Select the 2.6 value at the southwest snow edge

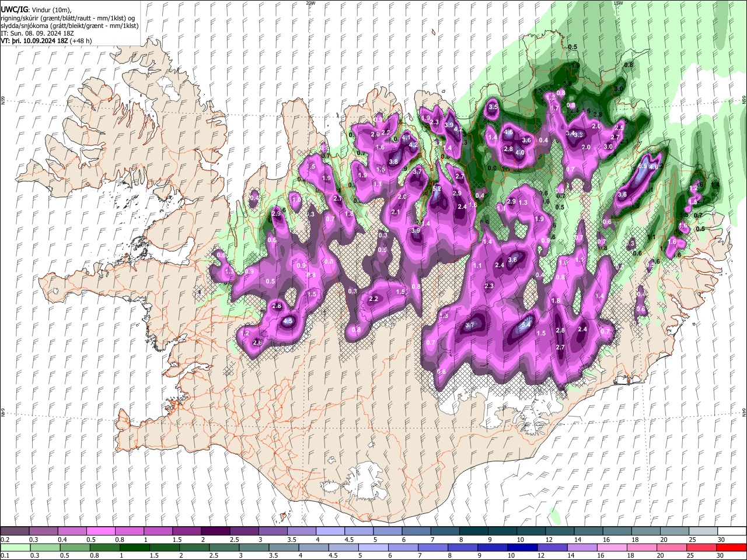coord(257,342)
